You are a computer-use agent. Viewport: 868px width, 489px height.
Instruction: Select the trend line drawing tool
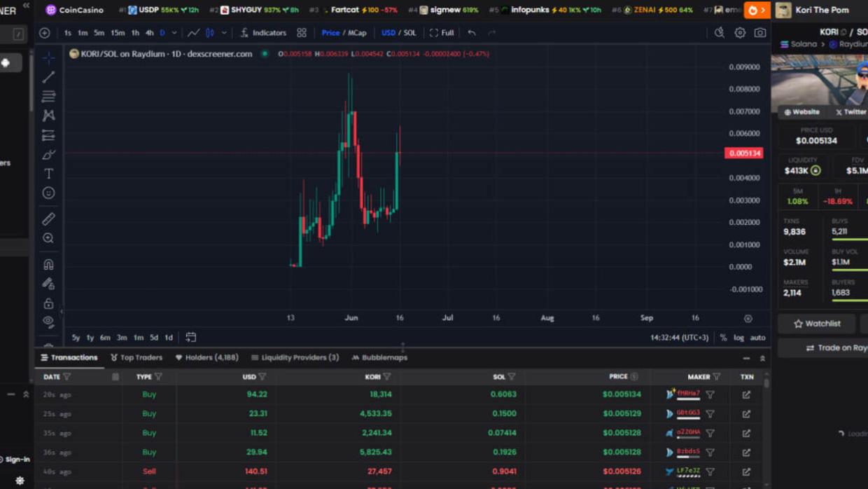click(x=48, y=77)
